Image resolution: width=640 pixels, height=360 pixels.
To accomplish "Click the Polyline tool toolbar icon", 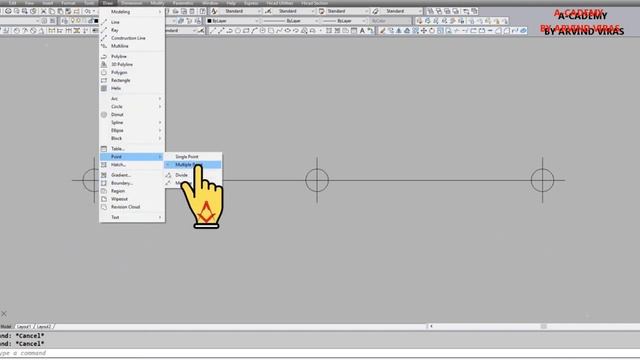I will [229, 31].
